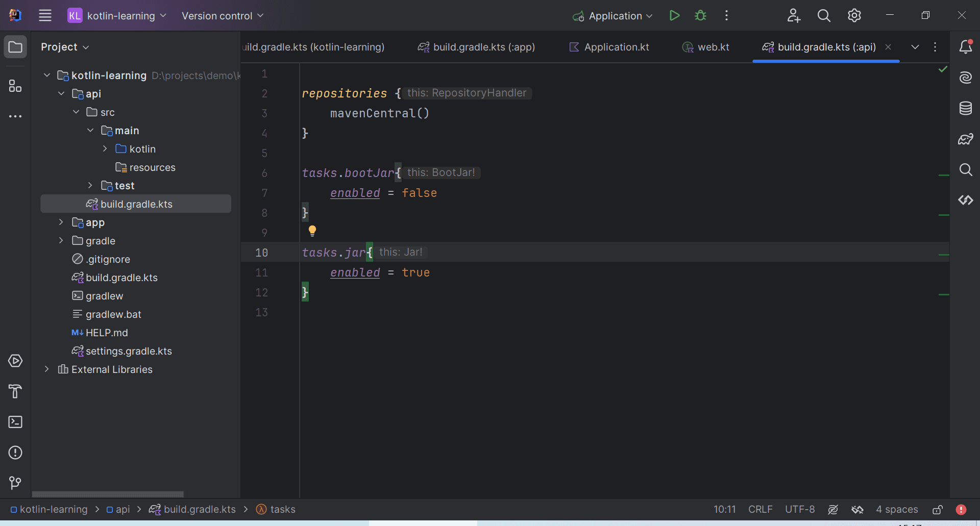The height and width of the screenshot is (526, 980).
Task: Open the Code With Me icon
Action: coord(793,15)
